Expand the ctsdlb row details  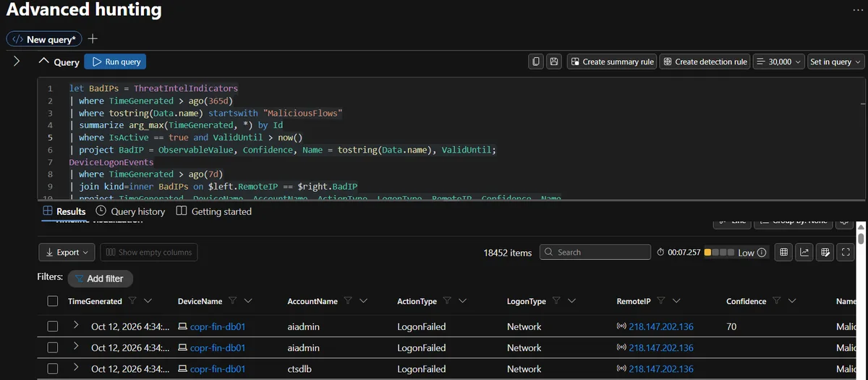[x=75, y=368]
